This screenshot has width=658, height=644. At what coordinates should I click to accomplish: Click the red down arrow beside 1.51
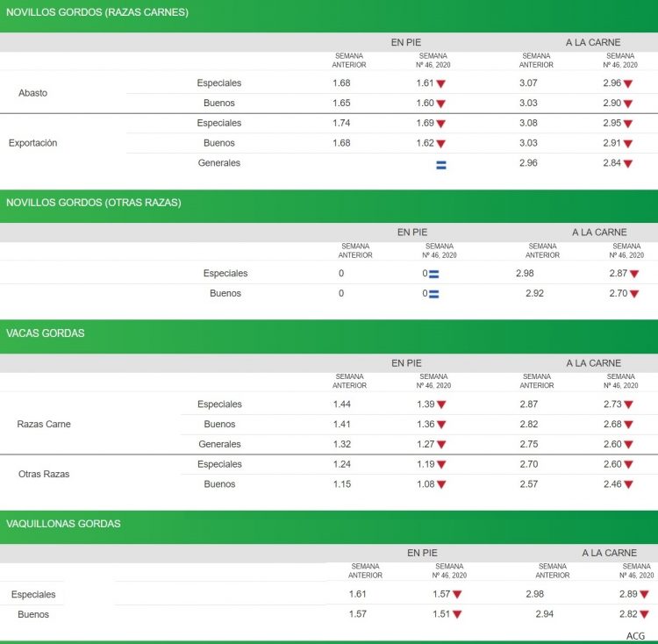(x=457, y=615)
